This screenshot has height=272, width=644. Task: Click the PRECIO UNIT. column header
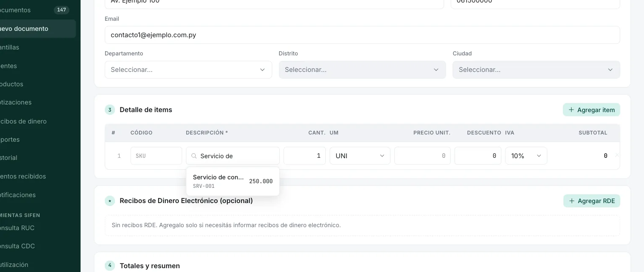(432, 133)
